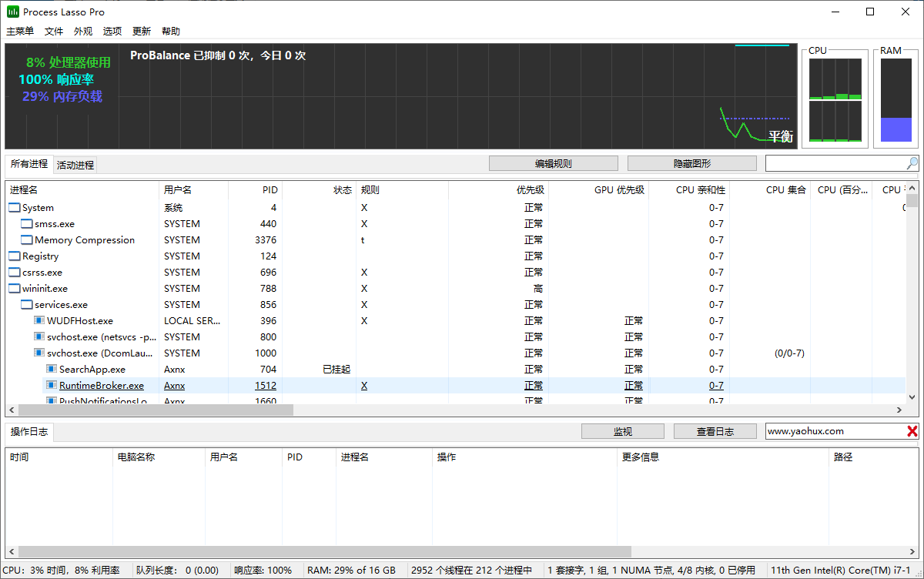Screen dimensions: 924x579
Task: Open the 选项 menu
Action: pyautogui.click(x=112, y=31)
